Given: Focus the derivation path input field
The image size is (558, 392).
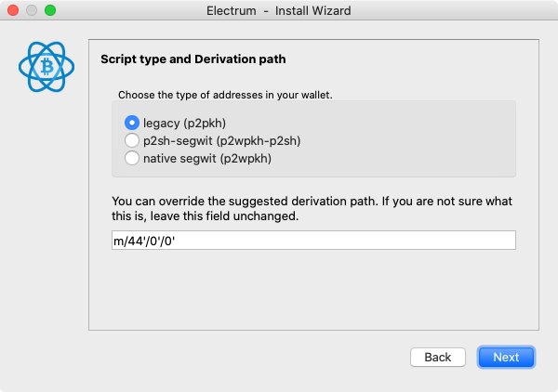Looking at the screenshot, I should [x=313, y=241].
